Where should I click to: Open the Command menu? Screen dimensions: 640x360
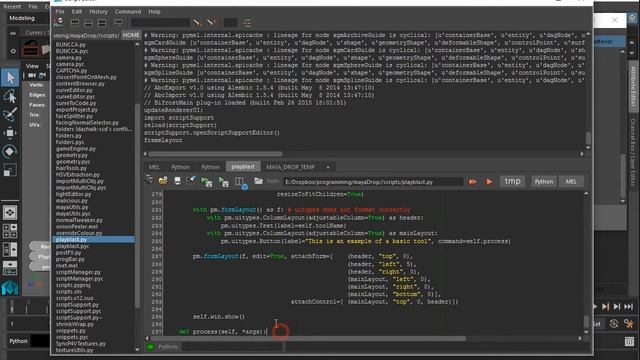[128, 11]
